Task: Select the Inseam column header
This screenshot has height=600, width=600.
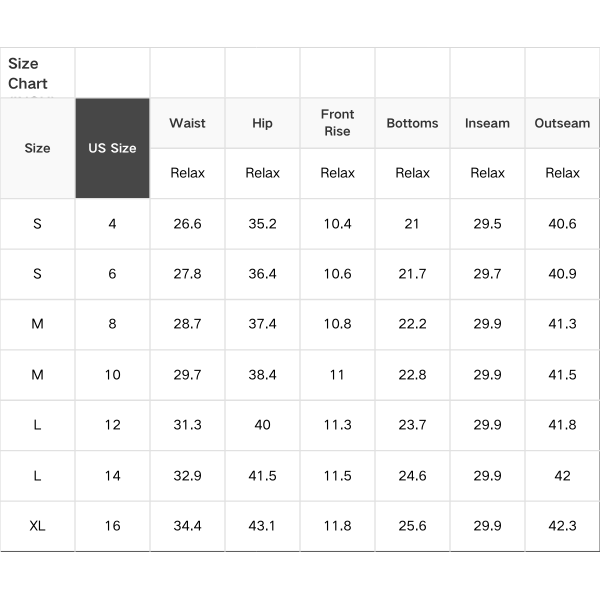Action: tap(487, 123)
